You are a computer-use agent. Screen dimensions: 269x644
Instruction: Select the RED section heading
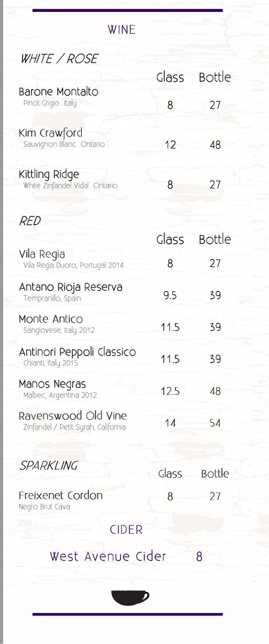(x=30, y=221)
